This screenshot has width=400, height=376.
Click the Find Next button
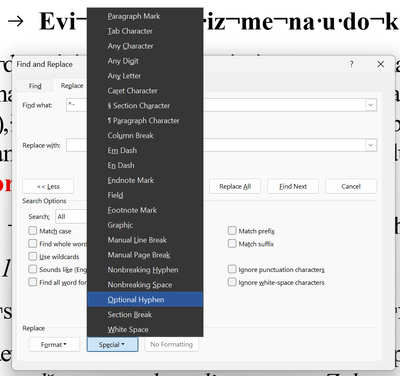[x=293, y=186]
